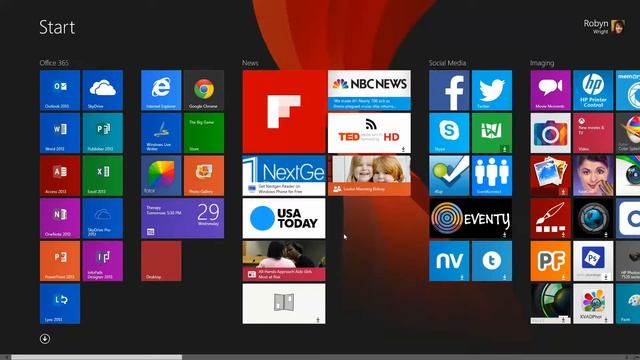
Task: Open the green Store tile
Action: pos(204,133)
